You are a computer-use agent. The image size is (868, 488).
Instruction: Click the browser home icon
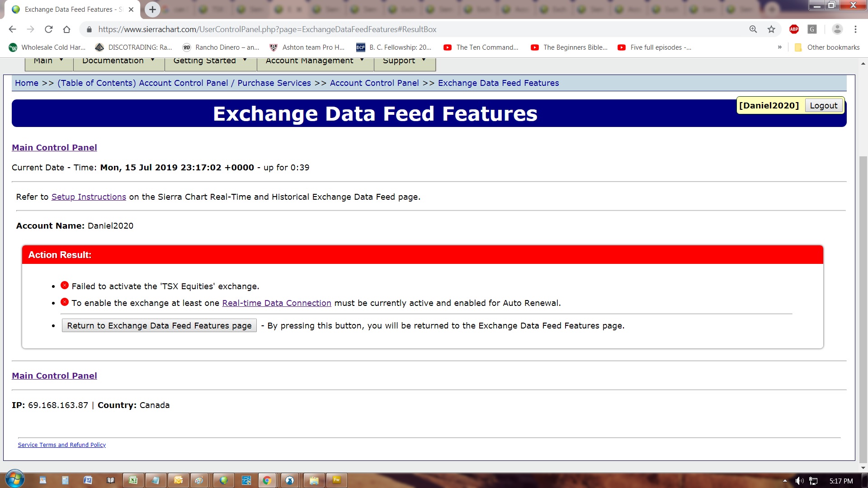[66, 29]
